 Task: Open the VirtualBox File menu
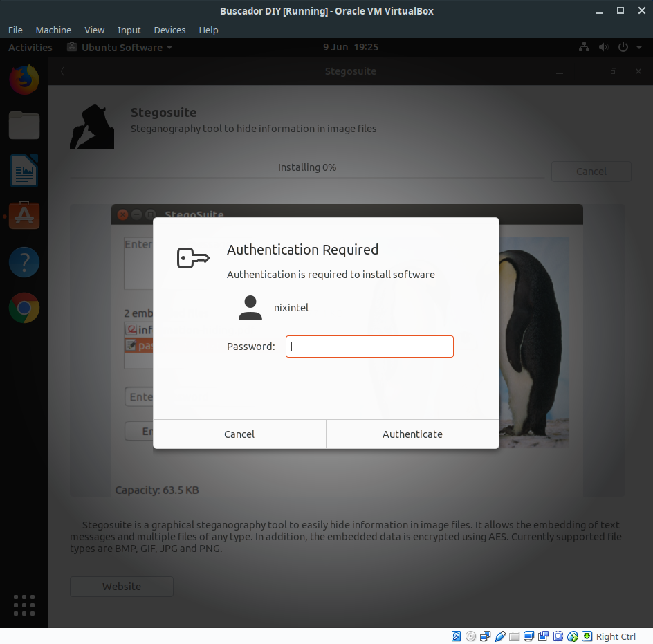(x=15, y=30)
